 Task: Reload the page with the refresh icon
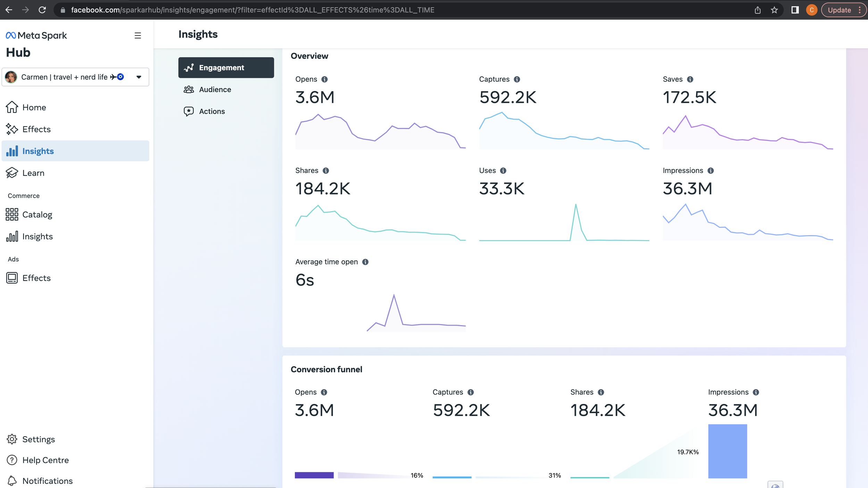(x=42, y=10)
